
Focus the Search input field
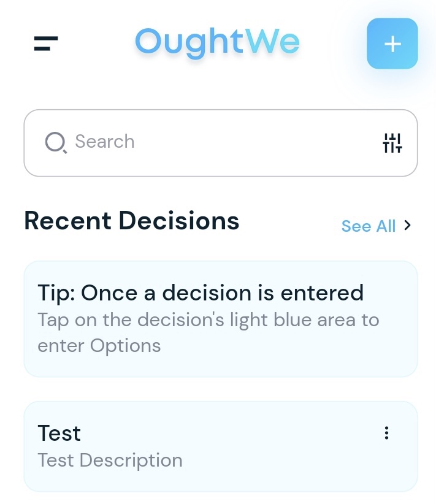[x=221, y=143]
